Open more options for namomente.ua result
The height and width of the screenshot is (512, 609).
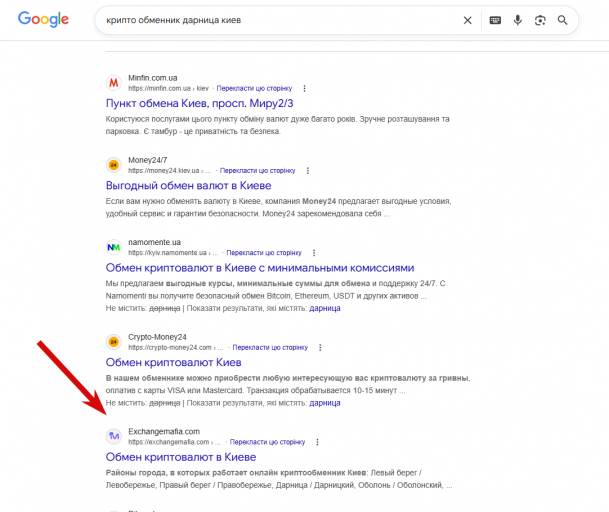[x=314, y=253]
